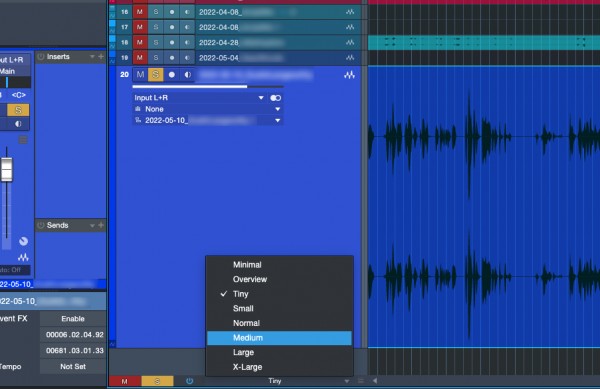Click Enable button for Event FX

(x=73, y=319)
